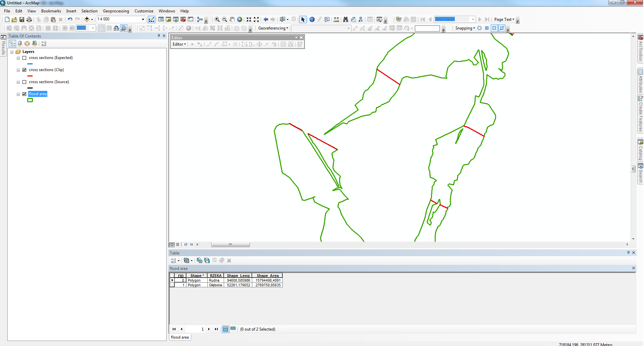Create a new map document
The height and width of the screenshot is (346, 644).
[x=7, y=19]
